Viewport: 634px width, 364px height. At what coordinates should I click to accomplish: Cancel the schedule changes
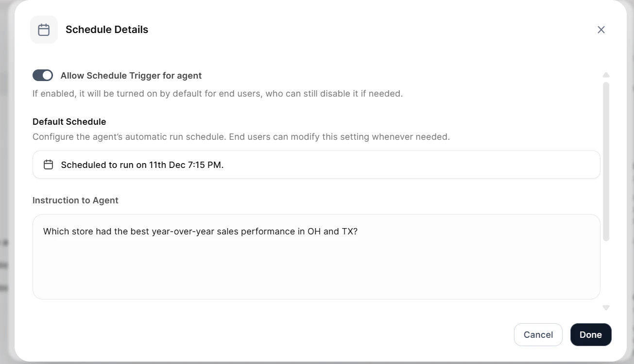tap(538, 334)
